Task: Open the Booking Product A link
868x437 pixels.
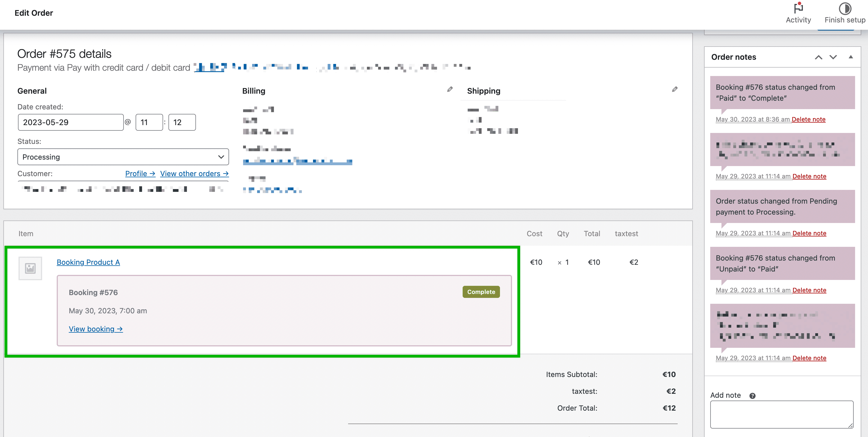Action: tap(88, 262)
